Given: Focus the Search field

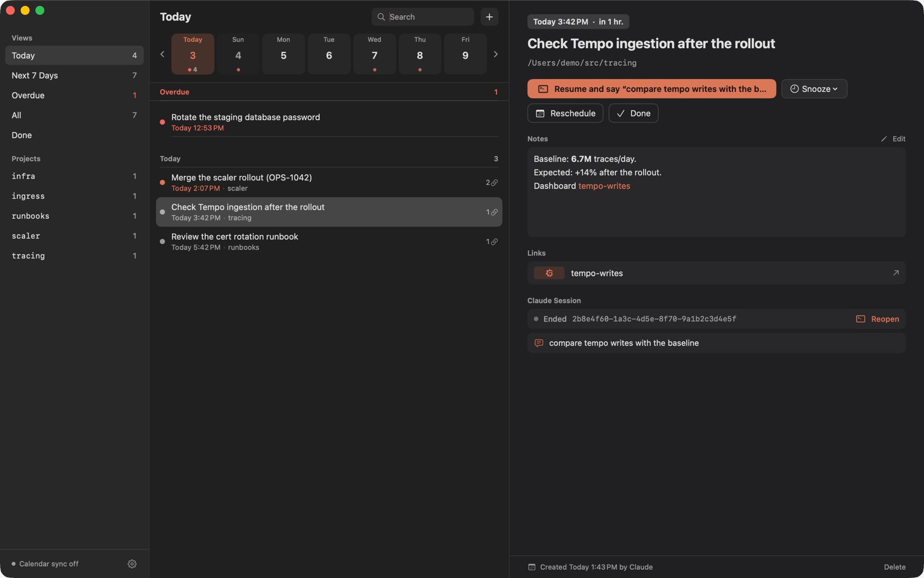Looking at the screenshot, I should pyautogui.click(x=422, y=17).
